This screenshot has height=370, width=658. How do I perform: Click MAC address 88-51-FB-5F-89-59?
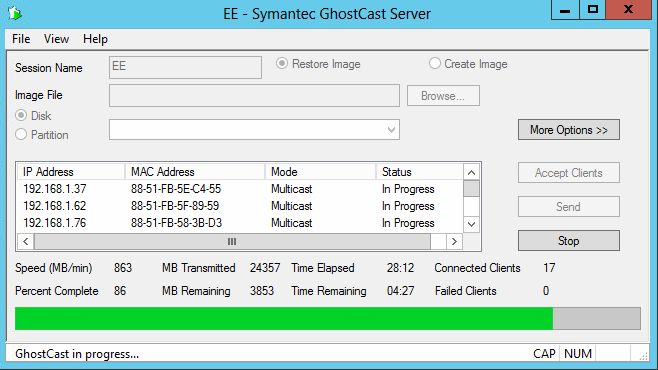coord(175,206)
